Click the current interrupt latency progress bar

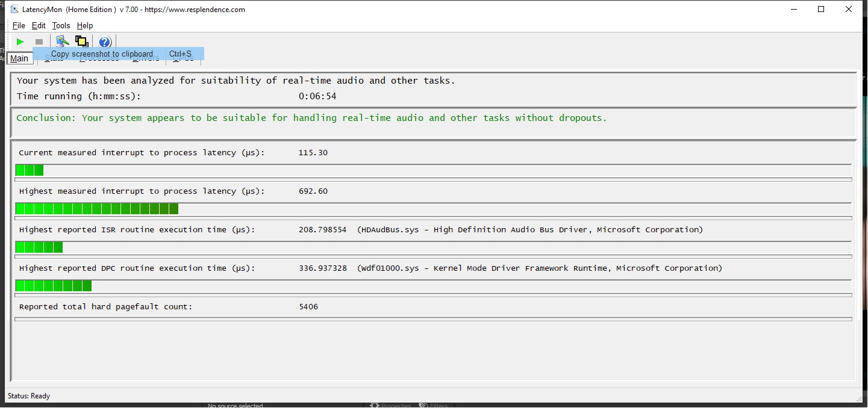pyautogui.click(x=433, y=170)
